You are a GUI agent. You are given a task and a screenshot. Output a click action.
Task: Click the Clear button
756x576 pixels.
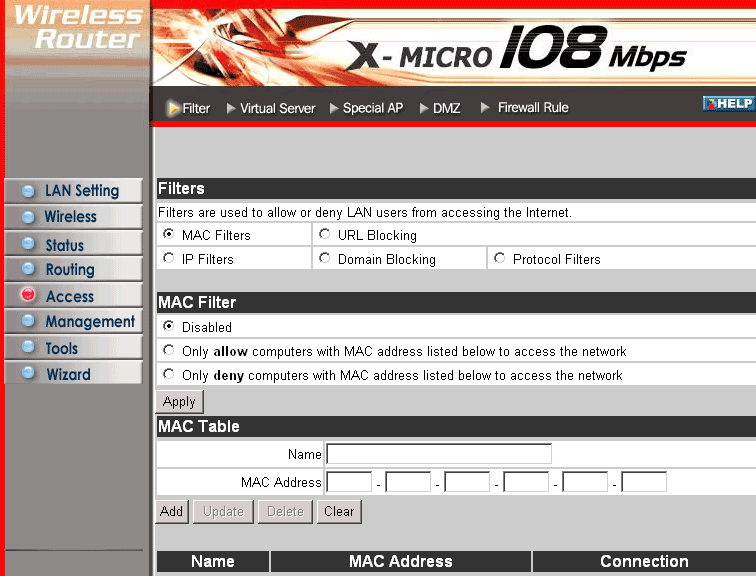coord(339,511)
